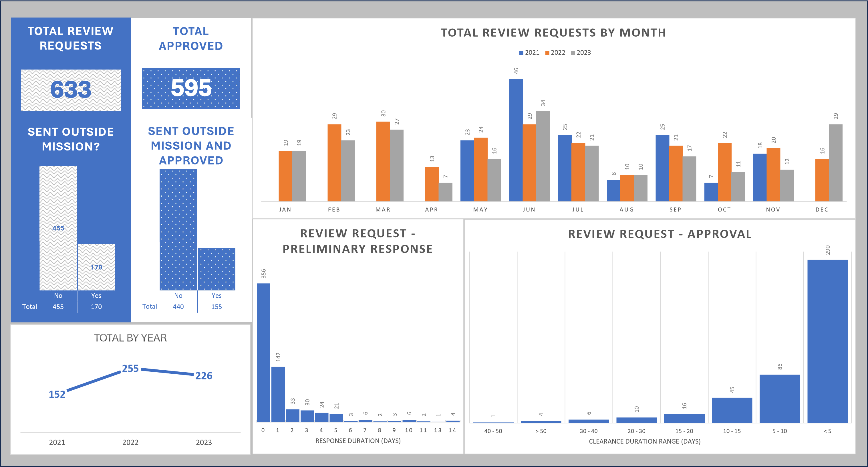
Task: Click the 24 bar for 4 response days
Action: [321, 417]
